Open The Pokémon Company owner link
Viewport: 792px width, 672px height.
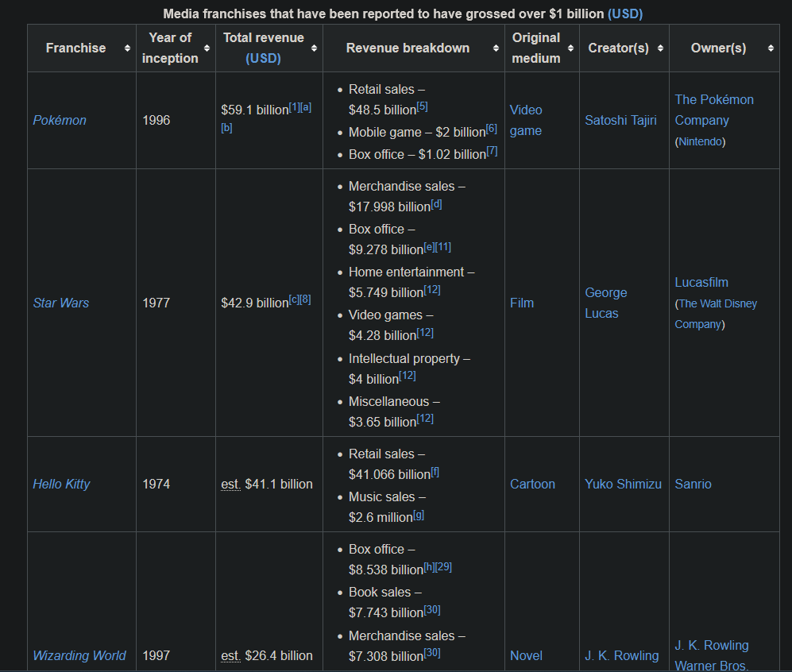tap(714, 110)
